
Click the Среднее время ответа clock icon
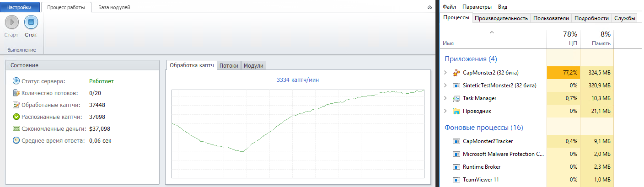(x=16, y=140)
